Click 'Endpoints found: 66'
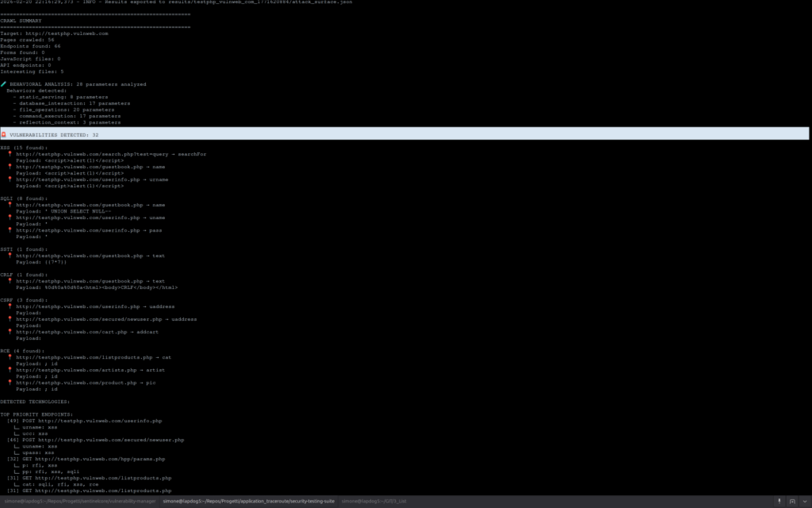Screen dimensions: 812x508 click(x=30, y=46)
